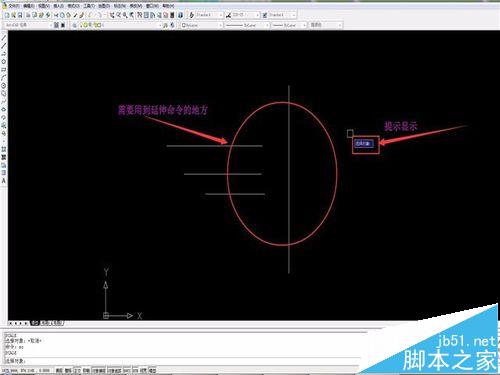
Task: Click the coordinates readout in status bar
Action: tap(26, 370)
